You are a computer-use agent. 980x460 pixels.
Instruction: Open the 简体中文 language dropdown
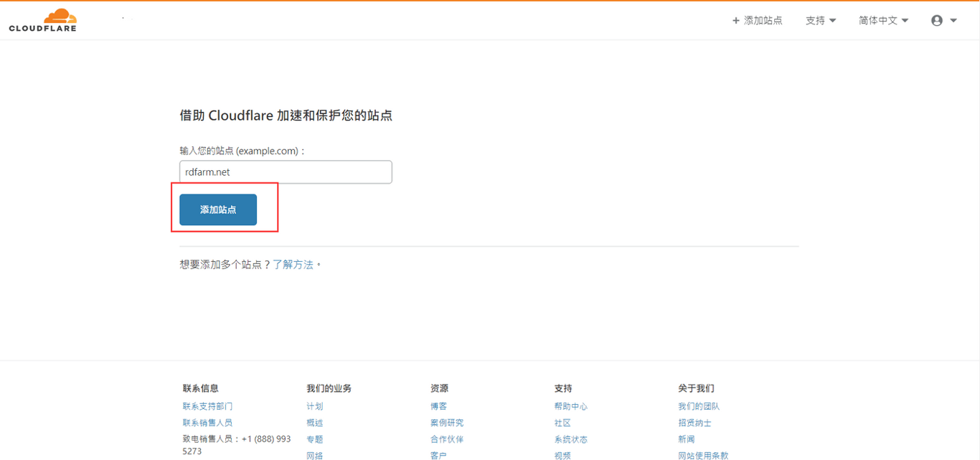[x=884, y=21]
